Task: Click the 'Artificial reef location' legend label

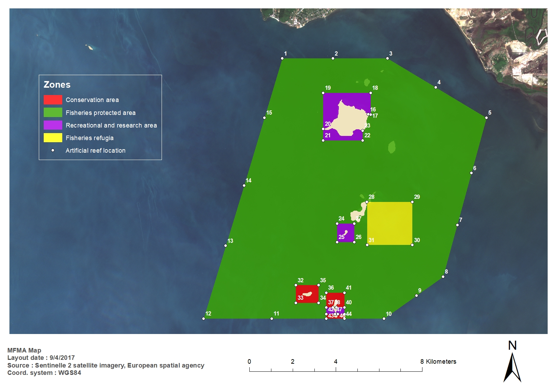Action: (95, 151)
